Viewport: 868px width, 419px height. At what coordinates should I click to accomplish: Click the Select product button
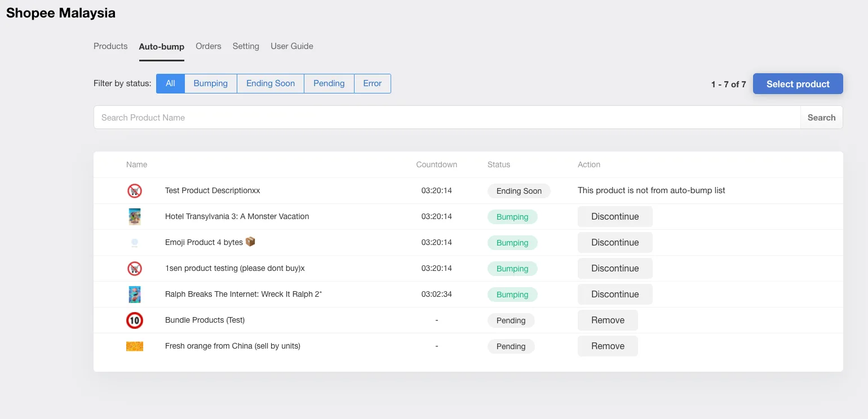798,83
